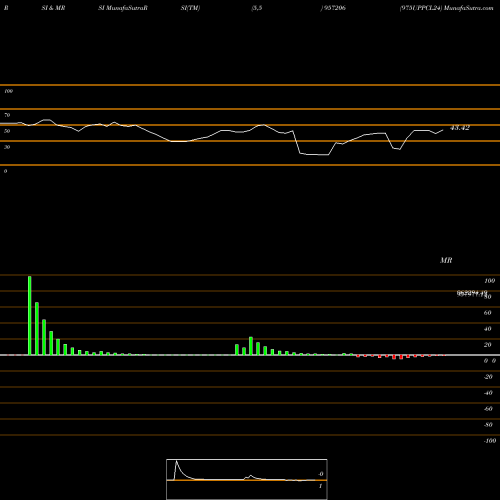Click the '957206' header text
Screen dimensions: 500x500
pyautogui.click(x=334, y=8)
